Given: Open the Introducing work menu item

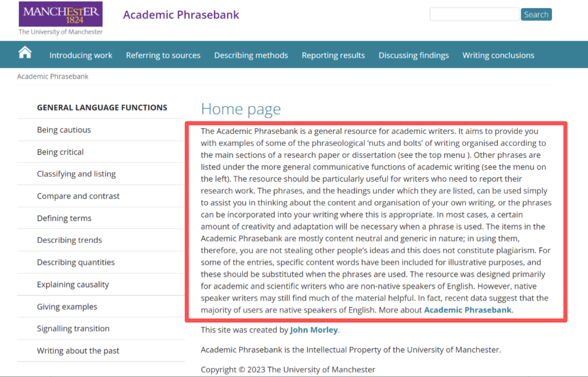Looking at the screenshot, I should pyautogui.click(x=81, y=55).
